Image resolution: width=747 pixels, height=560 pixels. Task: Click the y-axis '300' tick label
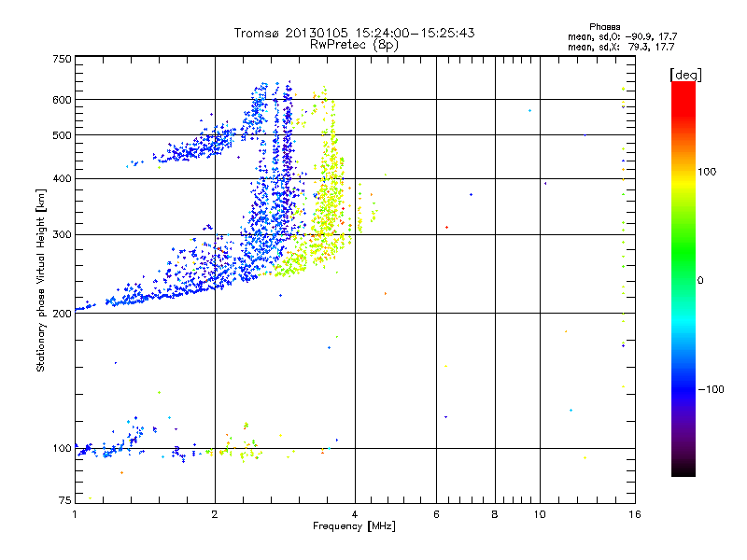62,235
